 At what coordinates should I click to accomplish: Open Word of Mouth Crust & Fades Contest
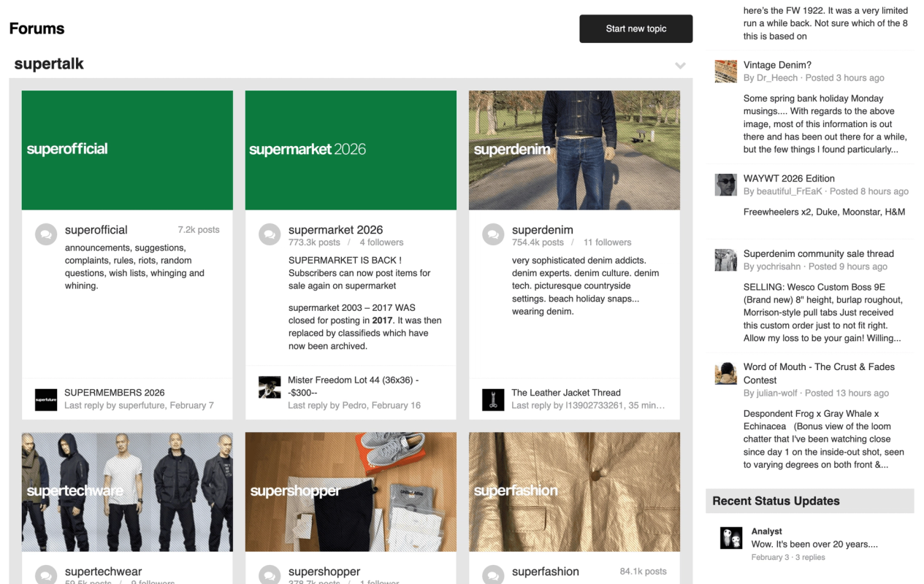pos(819,373)
